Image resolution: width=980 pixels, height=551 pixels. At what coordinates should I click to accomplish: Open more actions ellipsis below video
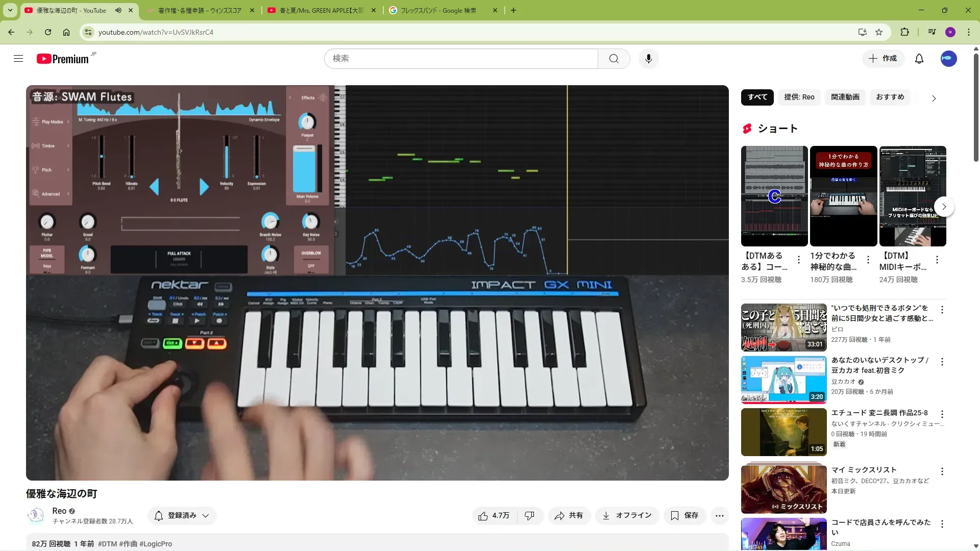[x=719, y=516]
